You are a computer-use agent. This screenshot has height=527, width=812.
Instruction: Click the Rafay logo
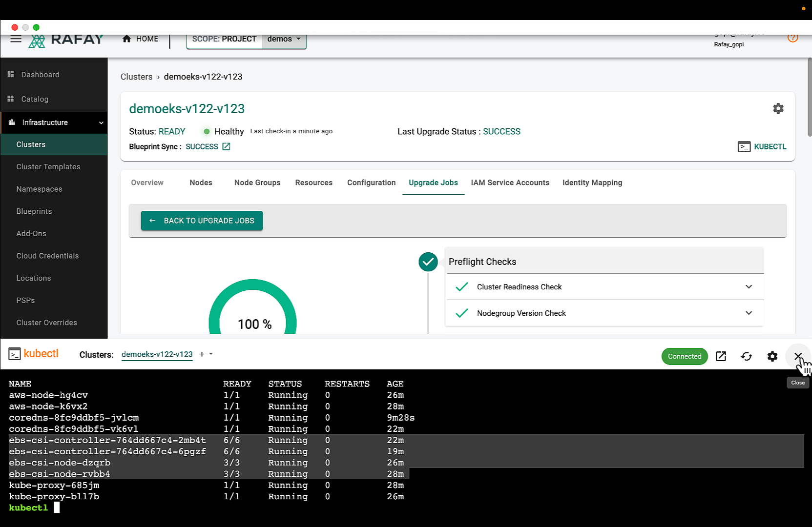pyautogui.click(x=66, y=41)
